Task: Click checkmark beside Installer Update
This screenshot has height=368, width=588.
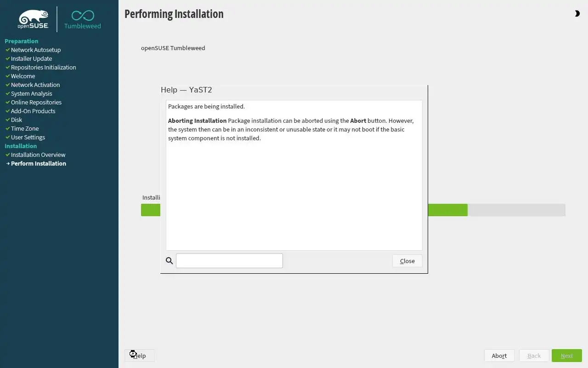Action: coord(7,58)
